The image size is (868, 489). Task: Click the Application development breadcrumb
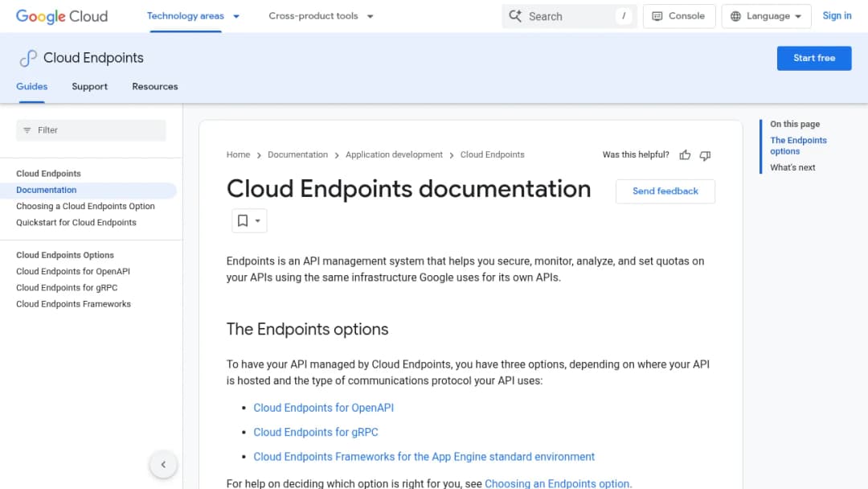click(x=394, y=154)
